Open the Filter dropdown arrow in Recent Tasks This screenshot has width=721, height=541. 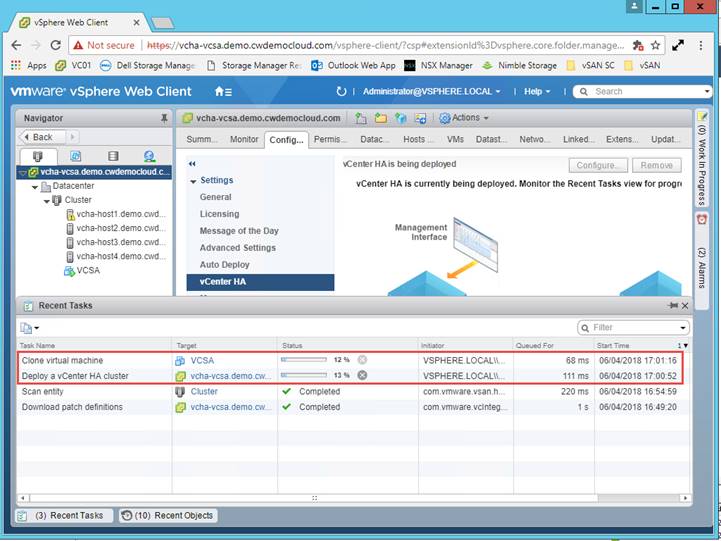[x=683, y=328]
